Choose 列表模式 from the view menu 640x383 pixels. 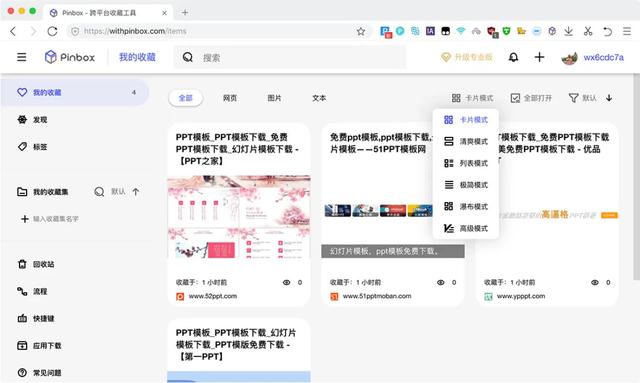pyautogui.click(x=466, y=163)
